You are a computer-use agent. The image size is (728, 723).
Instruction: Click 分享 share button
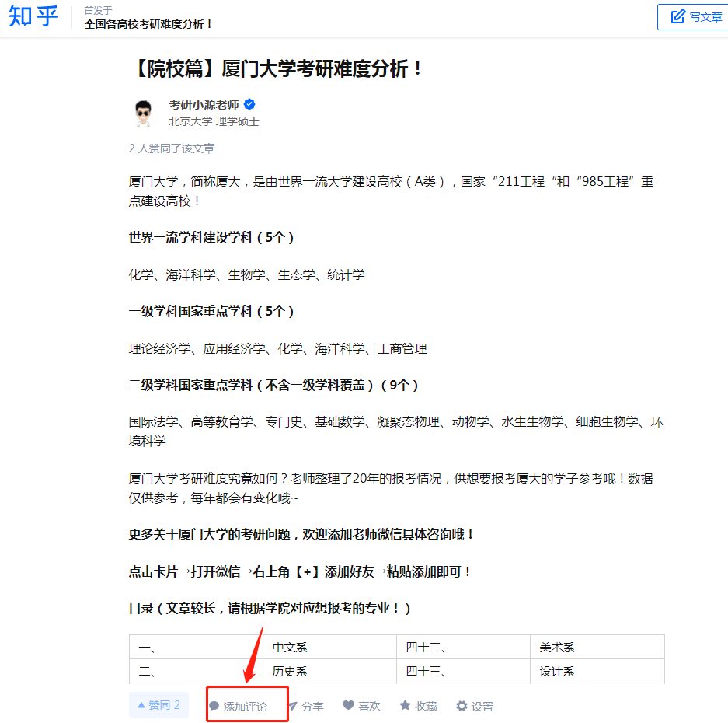306,706
